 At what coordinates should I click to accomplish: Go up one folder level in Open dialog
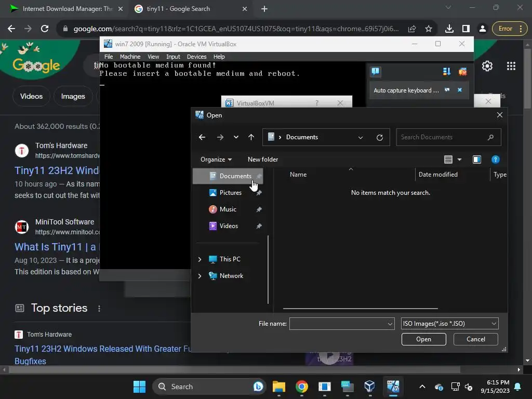click(x=251, y=137)
